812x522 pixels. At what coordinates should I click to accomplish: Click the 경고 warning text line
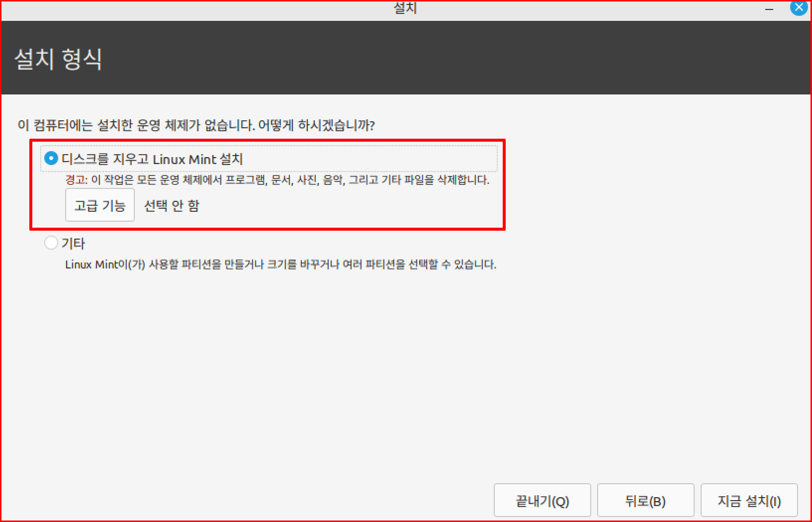point(277,180)
